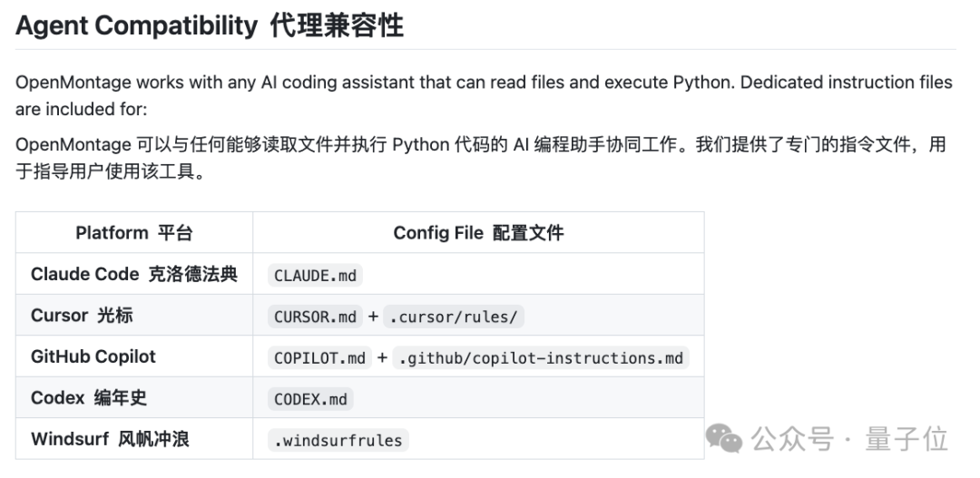Click the CODEX.md code label
980x478 pixels.
pyautogui.click(x=310, y=399)
